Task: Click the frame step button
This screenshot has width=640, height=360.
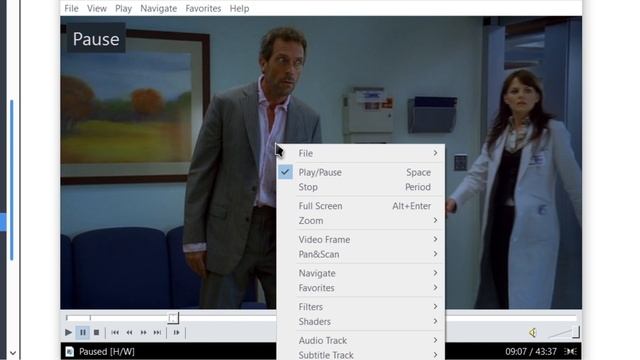Action: pos(176,333)
